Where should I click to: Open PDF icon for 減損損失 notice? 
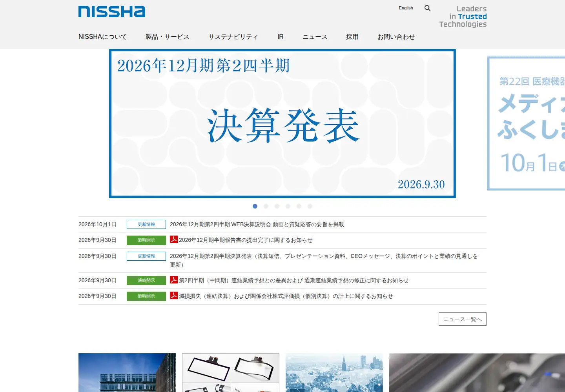(x=174, y=296)
